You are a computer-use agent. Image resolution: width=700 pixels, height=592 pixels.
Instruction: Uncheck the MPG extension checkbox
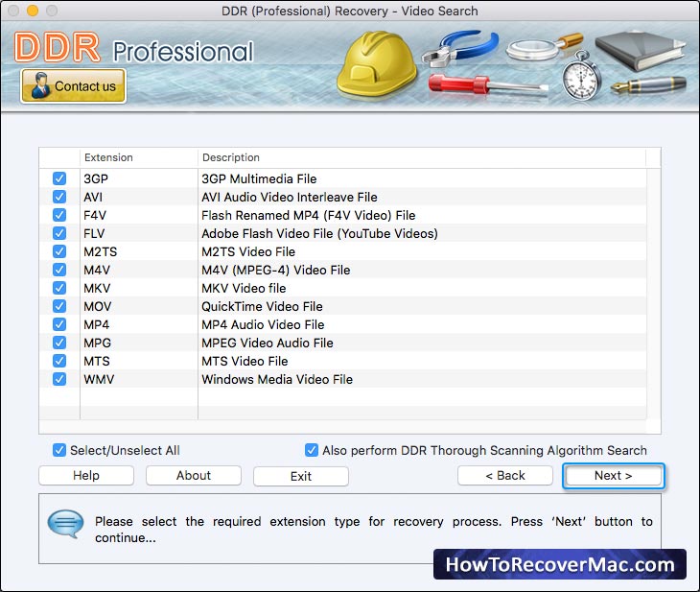click(59, 343)
